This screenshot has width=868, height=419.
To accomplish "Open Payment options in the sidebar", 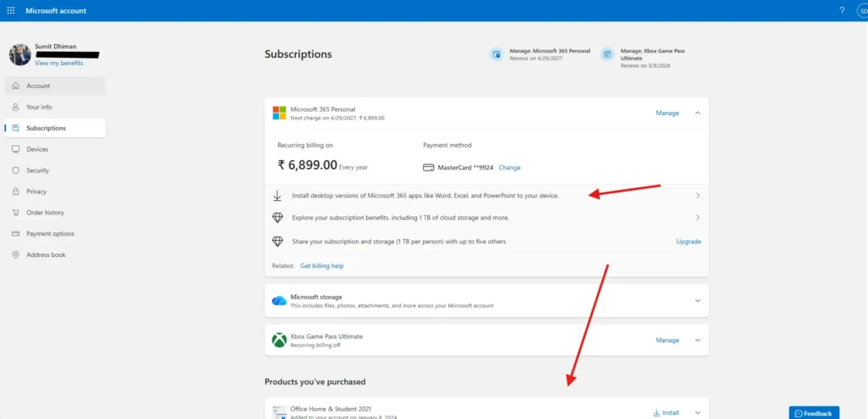I will point(50,234).
